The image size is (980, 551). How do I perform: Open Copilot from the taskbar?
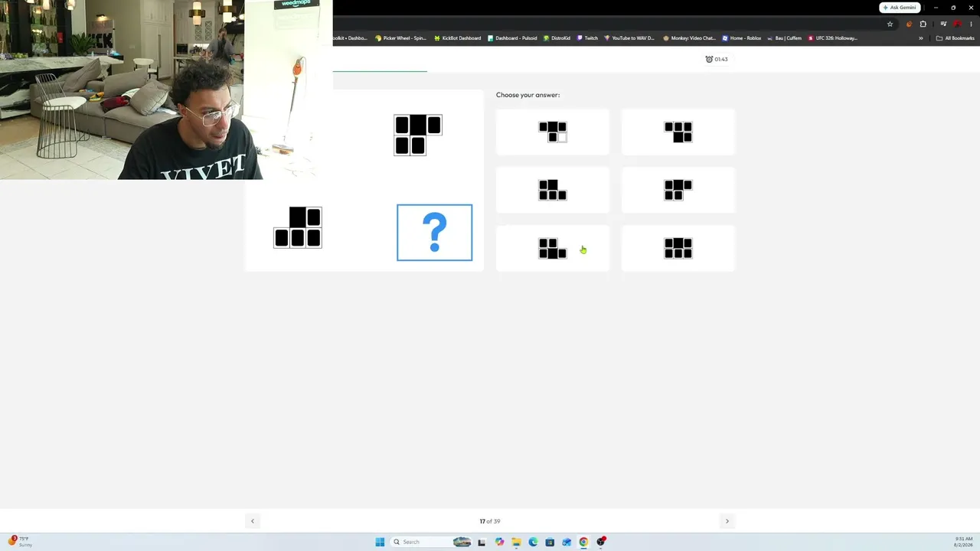(499, 542)
